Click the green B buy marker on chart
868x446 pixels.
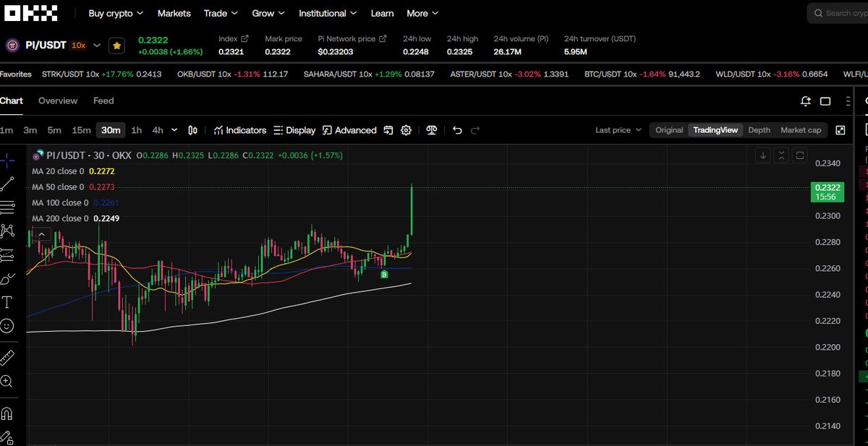(x=384, y=275)
